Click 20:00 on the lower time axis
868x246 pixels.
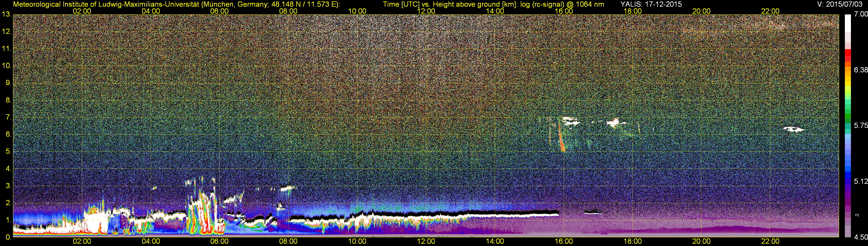(x=702, y=241)
